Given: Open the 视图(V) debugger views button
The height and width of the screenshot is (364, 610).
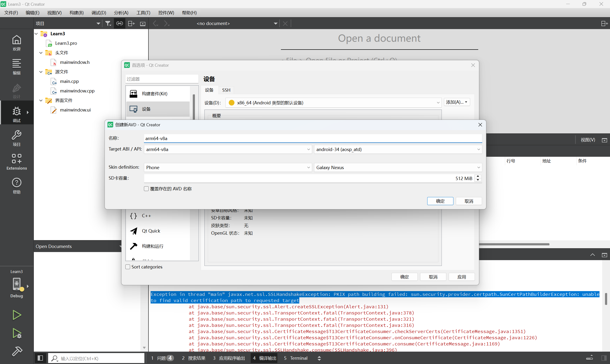Looking at the screenshot, I should pos(588,140).
